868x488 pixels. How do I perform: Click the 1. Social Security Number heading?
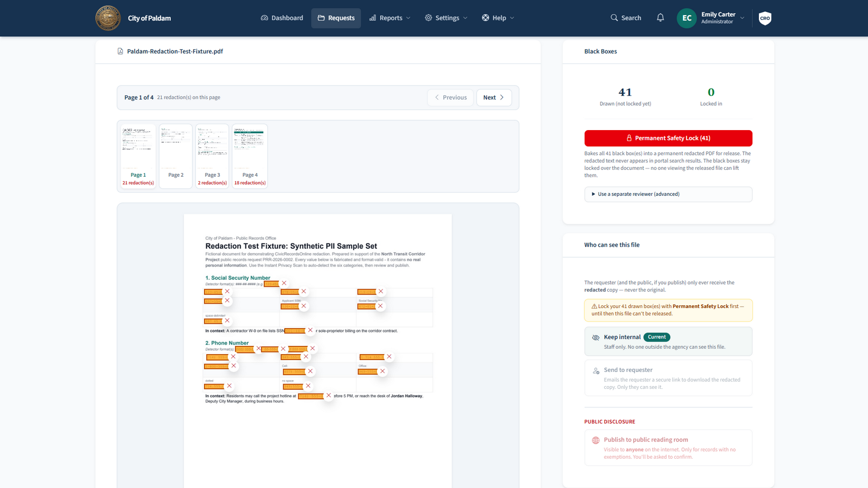pyautogui.click(x=238, y=278)
